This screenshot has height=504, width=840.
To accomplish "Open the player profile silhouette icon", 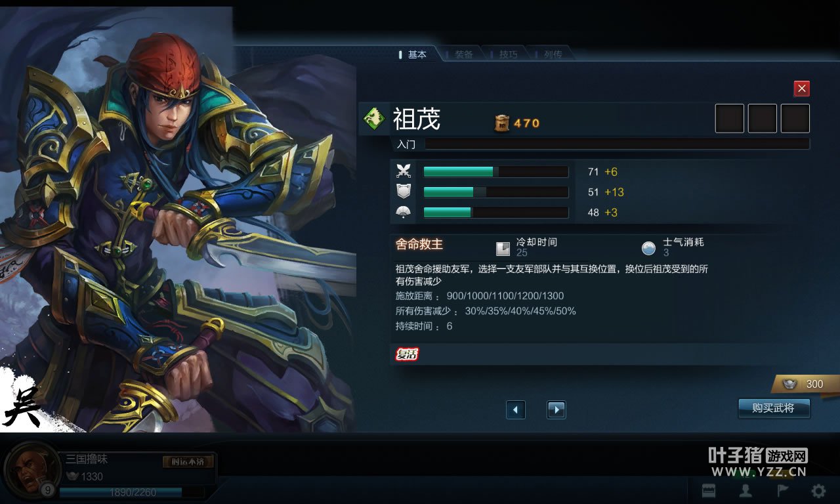I will point(745,490).
